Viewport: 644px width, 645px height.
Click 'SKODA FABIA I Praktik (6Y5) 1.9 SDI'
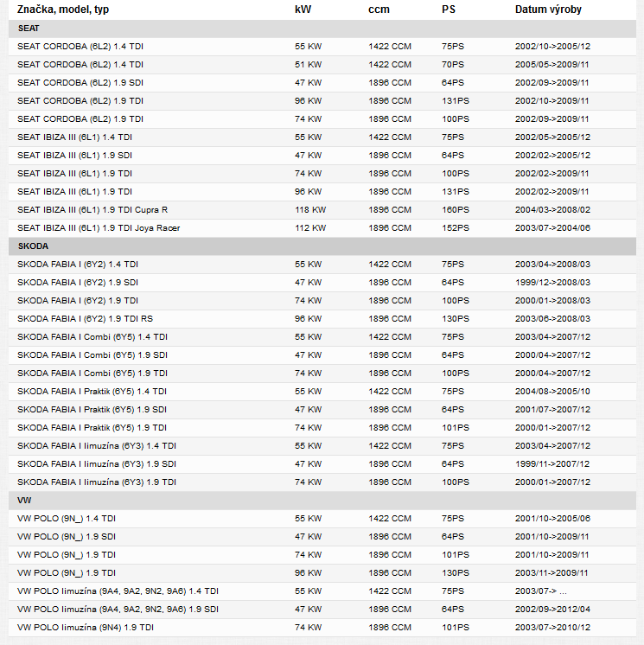92,409
